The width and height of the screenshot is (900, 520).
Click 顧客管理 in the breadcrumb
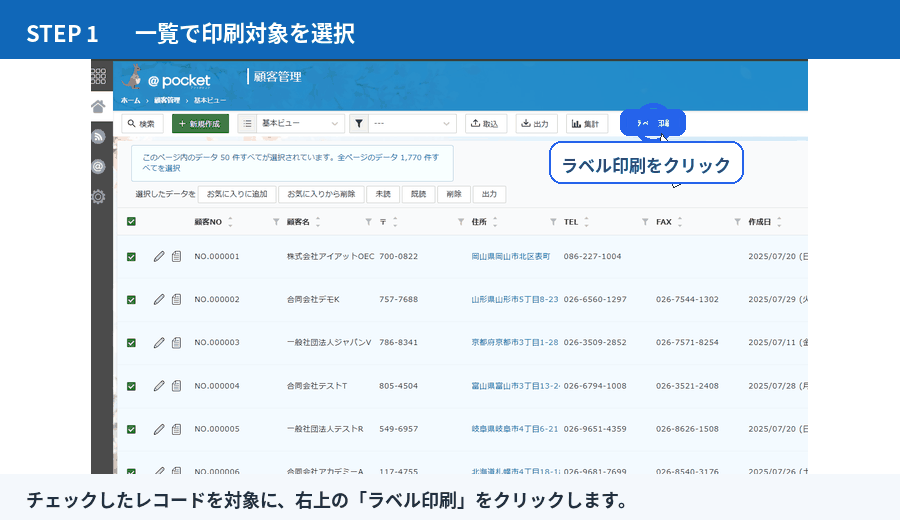(167, 100)
